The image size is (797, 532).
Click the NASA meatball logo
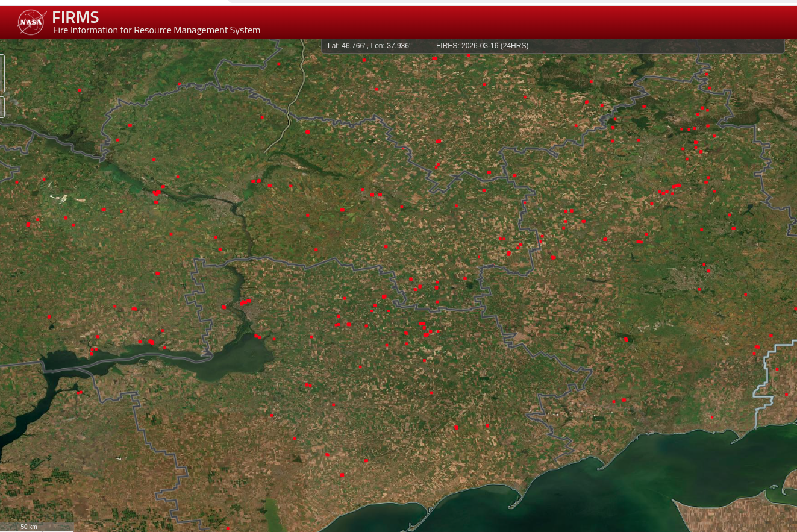31,22
